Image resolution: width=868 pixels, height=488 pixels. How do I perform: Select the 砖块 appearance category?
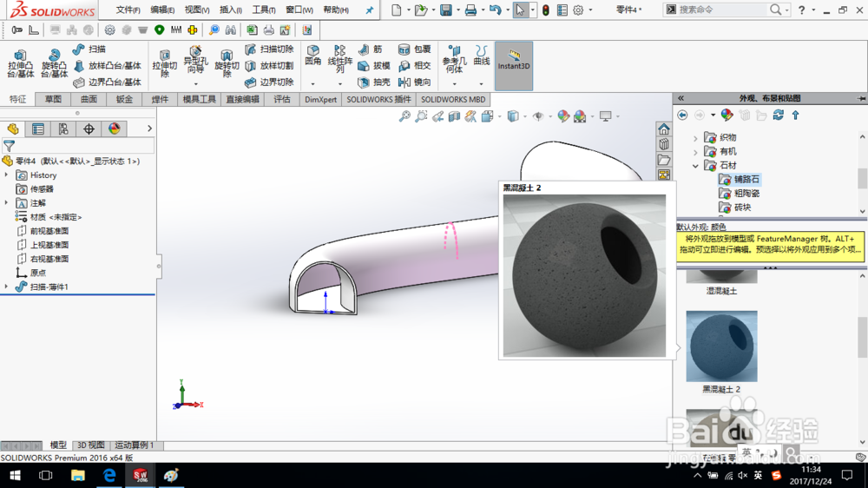(x=735, y=208)
